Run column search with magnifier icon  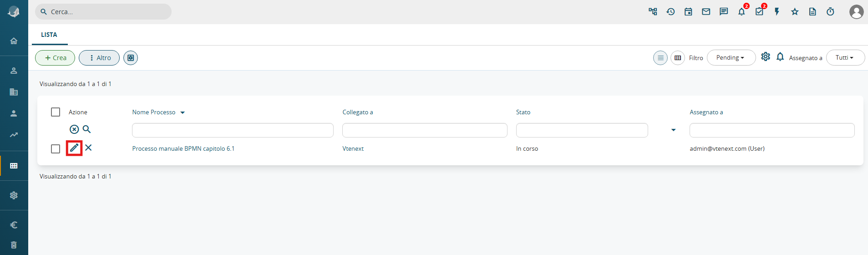coord(86,129)
